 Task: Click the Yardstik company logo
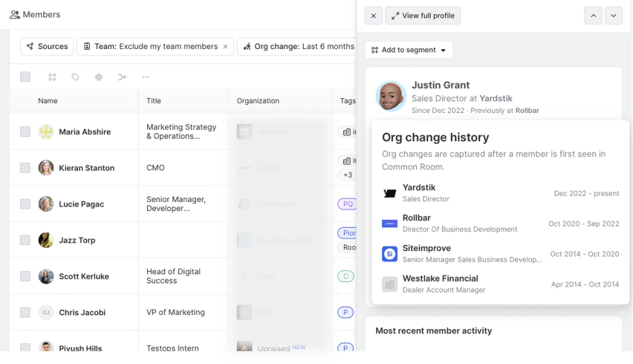(x=390, y=193)
